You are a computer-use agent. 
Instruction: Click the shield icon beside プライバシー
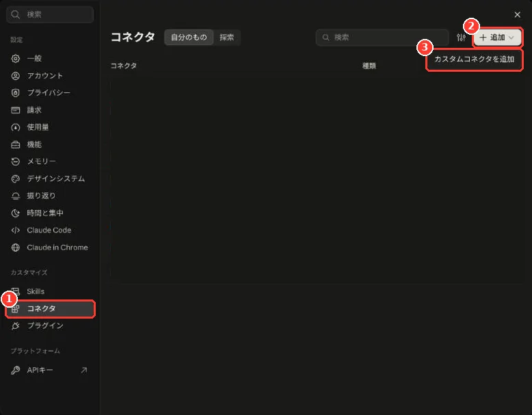(x=16, y=92)
